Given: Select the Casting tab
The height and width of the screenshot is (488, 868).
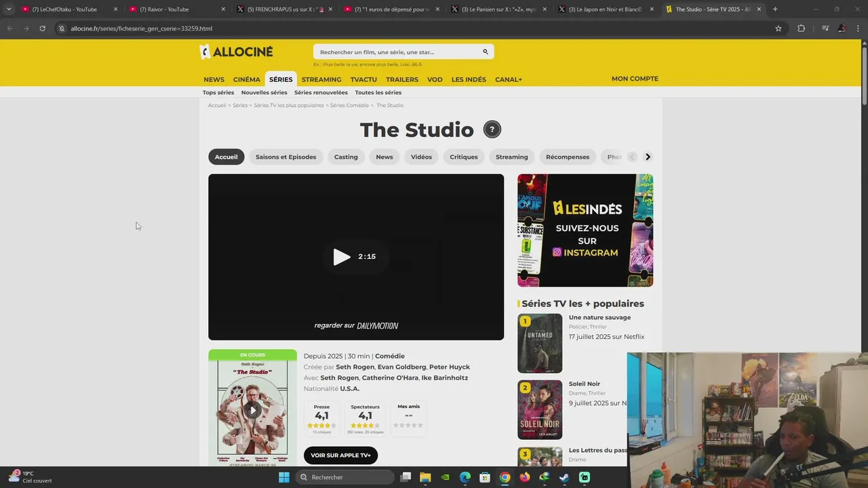Looking at the screenshot, I should 346,157.
